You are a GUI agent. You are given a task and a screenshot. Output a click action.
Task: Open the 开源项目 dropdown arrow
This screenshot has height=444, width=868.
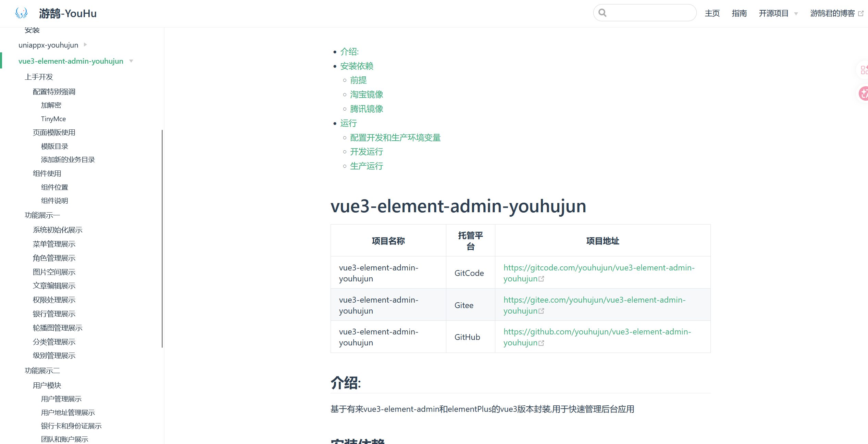pyautogui.click(x=796, y=14)
